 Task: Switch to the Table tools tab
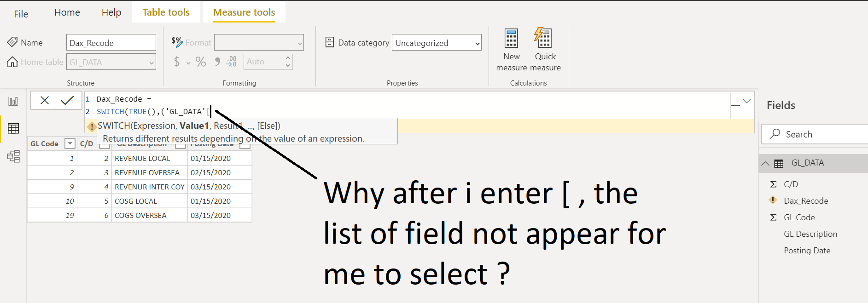[166, 12]
